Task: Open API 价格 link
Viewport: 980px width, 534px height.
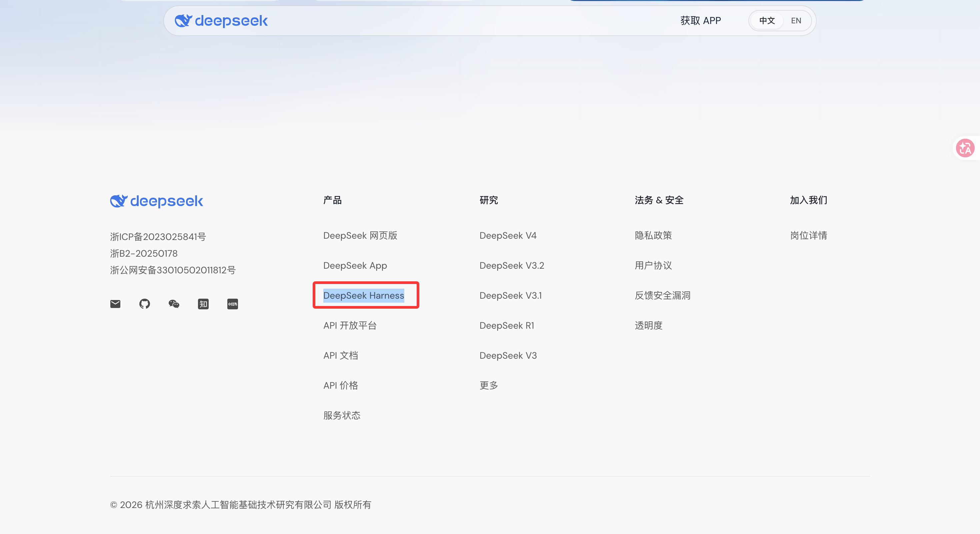Action: tap(341, 385)
